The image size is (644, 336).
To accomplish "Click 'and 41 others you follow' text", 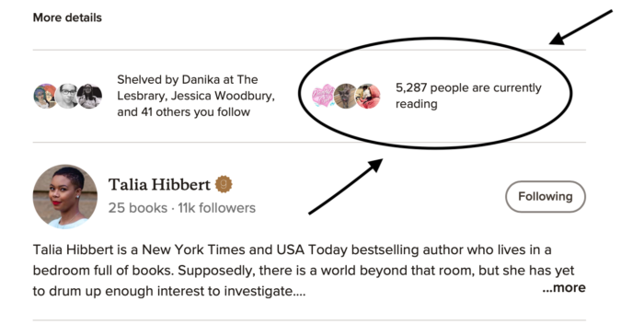I will pyautogui.click(x=184, y=111).
